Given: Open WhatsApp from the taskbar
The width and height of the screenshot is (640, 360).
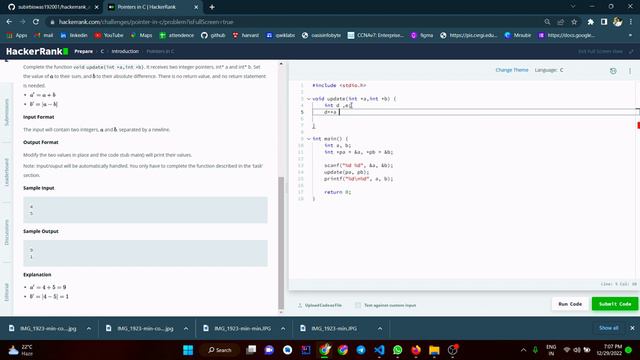Looking at the screenshot, I should click(398, 350).
